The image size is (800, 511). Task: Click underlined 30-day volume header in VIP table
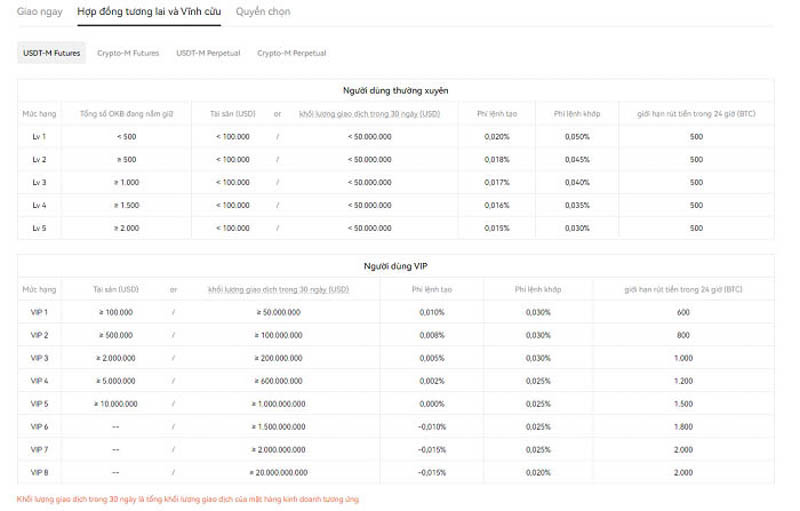pos(278,290)
